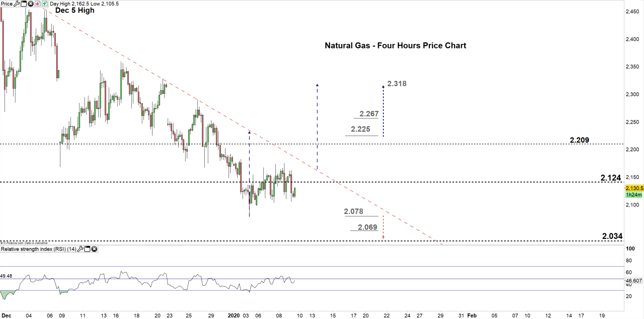This screenshot has width=644, height=319.
Task: Click the current price tag 2,130.5
Action: pyautogui.click(x=634, y=188)
